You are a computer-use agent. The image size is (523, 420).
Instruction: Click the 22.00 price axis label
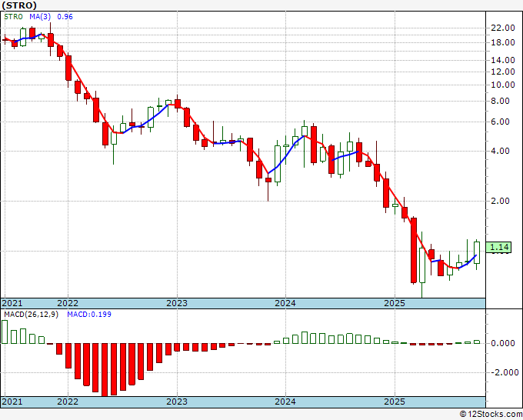(503, 28)
